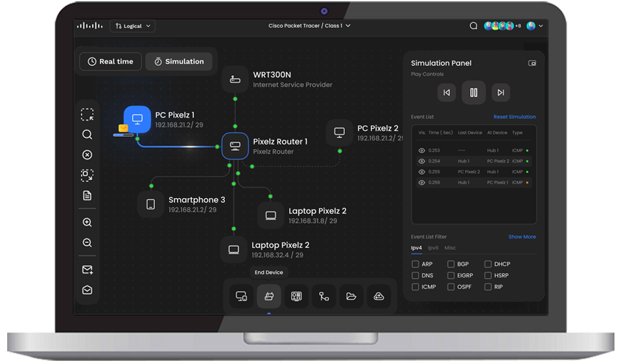Screen dimensions: 621x364
Task: Select the Ipv4 filter tab
Action: tap(416, 248)
